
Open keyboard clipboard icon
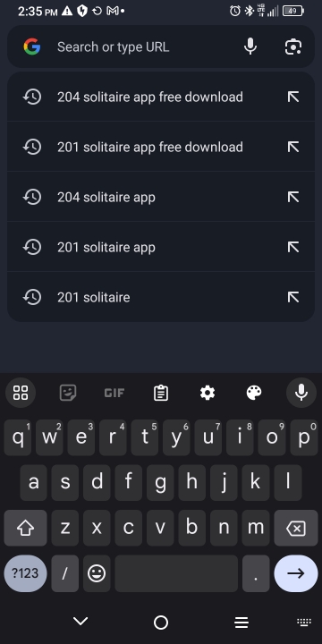pyautogui.click(x=161, y=393)
